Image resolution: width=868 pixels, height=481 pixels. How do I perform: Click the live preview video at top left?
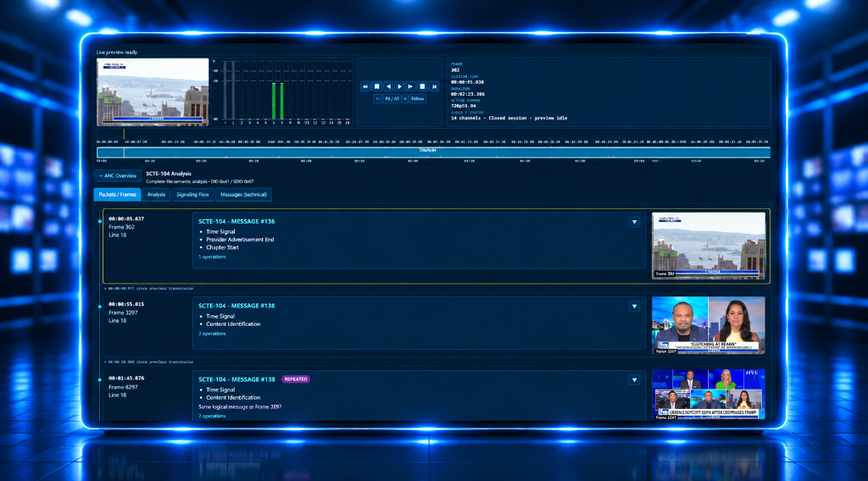coord(153,91)
